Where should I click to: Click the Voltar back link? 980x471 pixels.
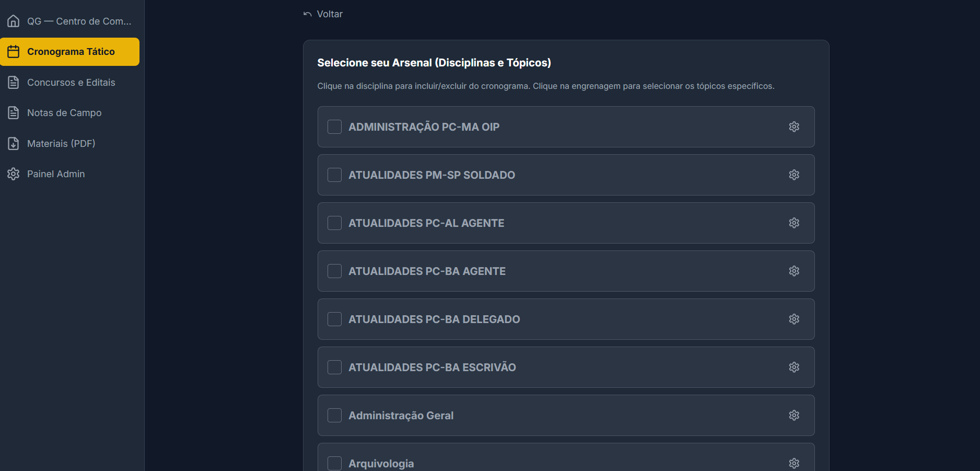click(323, 14)
